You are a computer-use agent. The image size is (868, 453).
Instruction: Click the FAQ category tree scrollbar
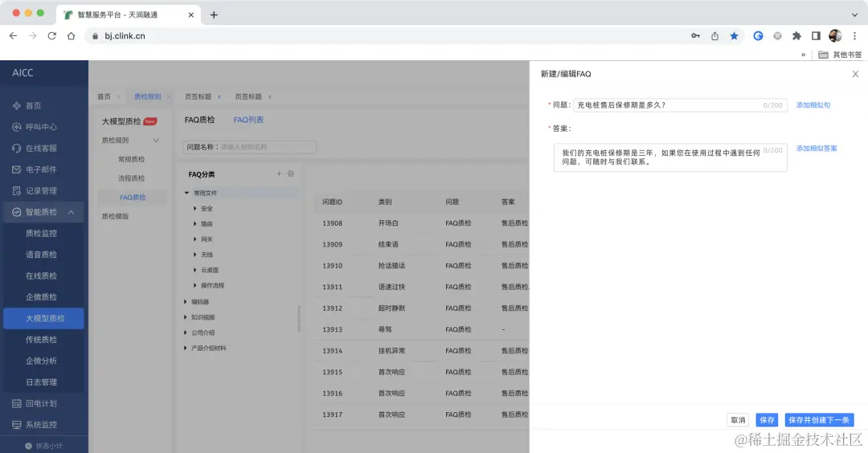pyautogui.click(x=299, y=319)
